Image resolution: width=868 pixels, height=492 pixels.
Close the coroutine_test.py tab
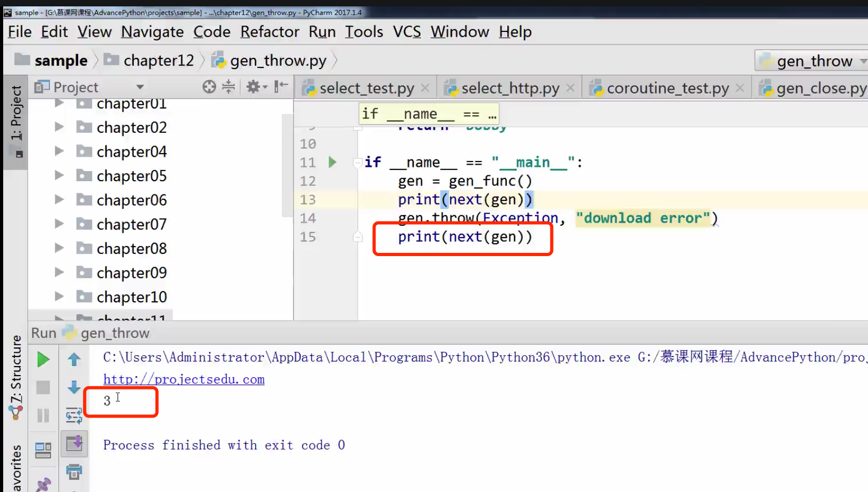tap(740, 88)
